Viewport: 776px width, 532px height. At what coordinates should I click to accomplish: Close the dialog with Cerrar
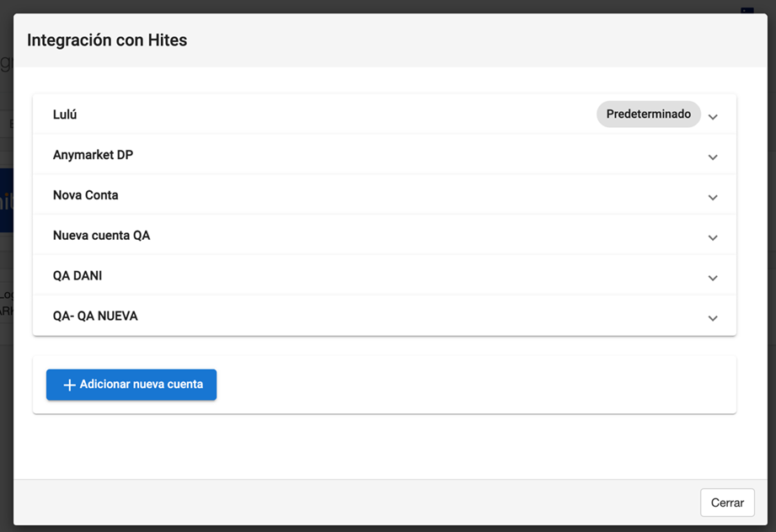[727, 503]
